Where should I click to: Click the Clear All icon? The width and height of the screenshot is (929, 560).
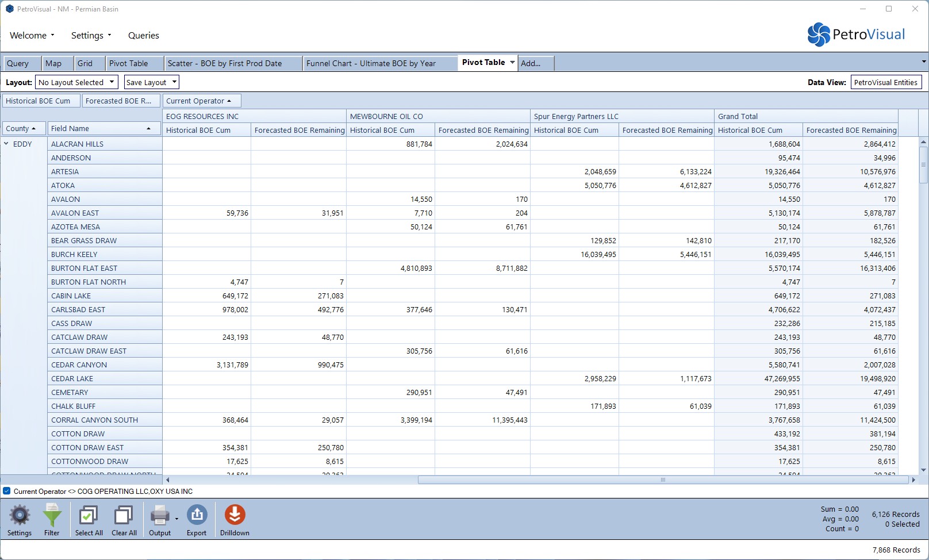(x=124, y=515)
